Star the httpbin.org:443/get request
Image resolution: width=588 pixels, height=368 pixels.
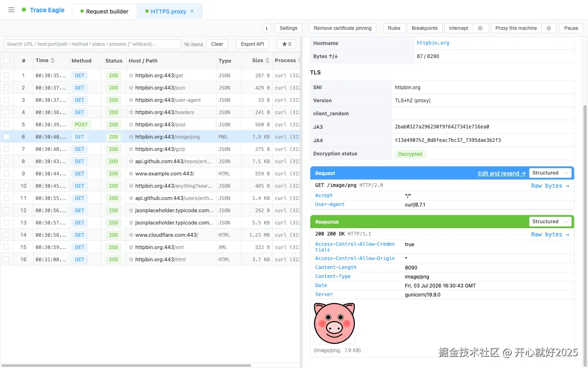pos(131,76)
